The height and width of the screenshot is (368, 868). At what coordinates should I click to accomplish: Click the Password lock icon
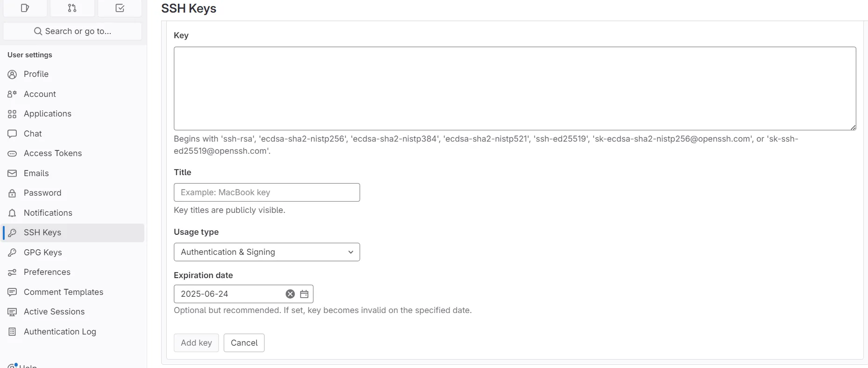(x=12, y=193)
